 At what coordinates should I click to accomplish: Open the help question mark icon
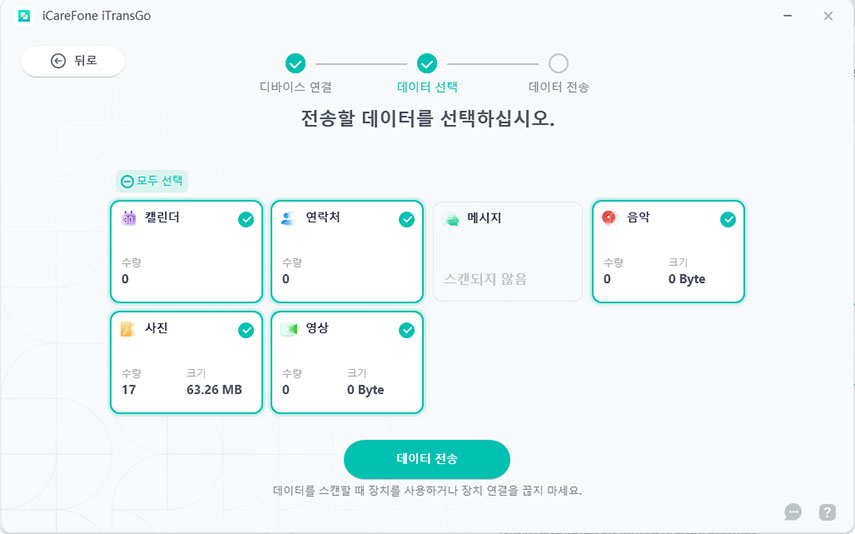[x=827, y=512]
